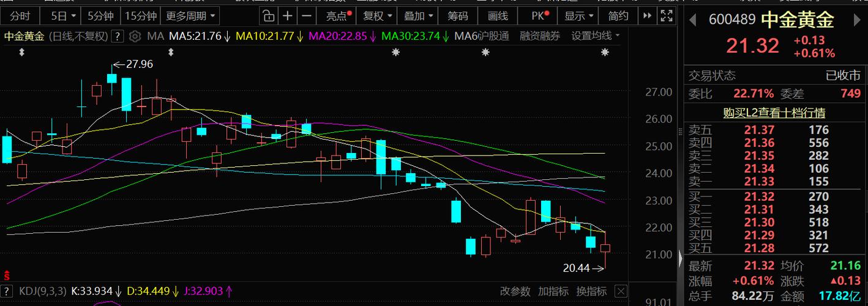Click 均价 value 21.16
Viewport: 868px width, 306px height.
click(x=845, y=266)
